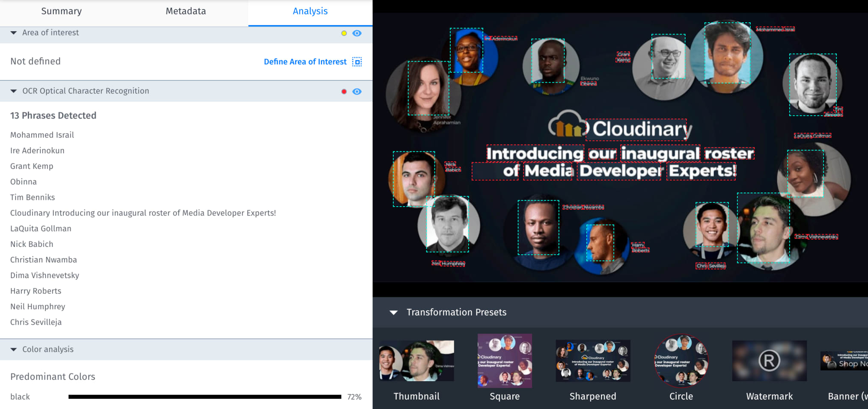Click the 'Cloudinary Introducing our inaugural roster' phrase
The height and width of the screenshot is (409, 868).
click(143, 213)
